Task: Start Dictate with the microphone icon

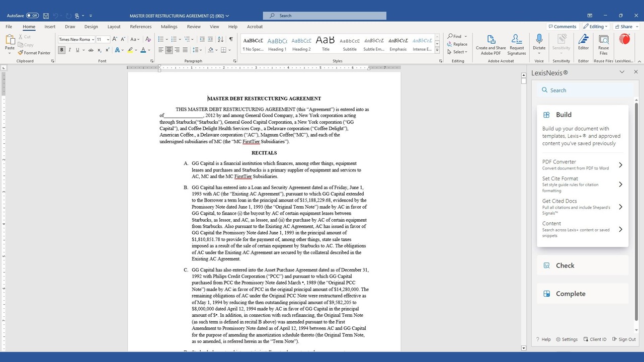Action: 539,40
